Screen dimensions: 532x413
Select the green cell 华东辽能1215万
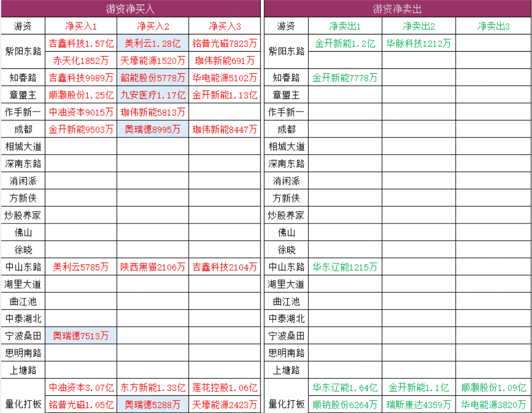(345, 267)
